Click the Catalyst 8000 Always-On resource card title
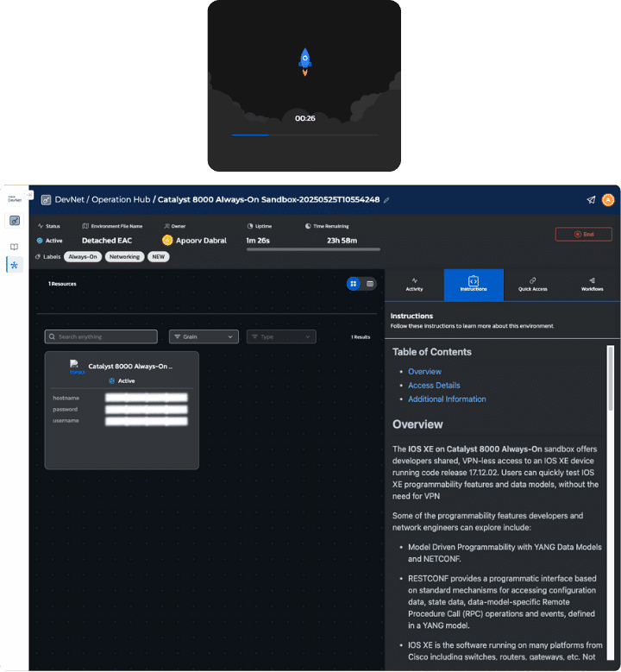The width and height of the screenshot is (621, 672). point(130,367)
